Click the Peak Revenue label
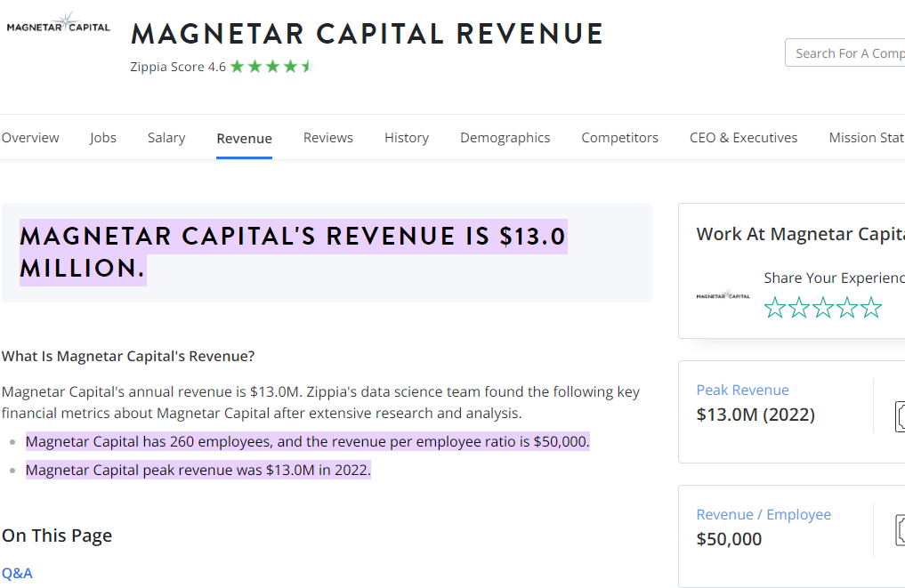This screenshot has width=905, height=588. (x=742, y=391)
